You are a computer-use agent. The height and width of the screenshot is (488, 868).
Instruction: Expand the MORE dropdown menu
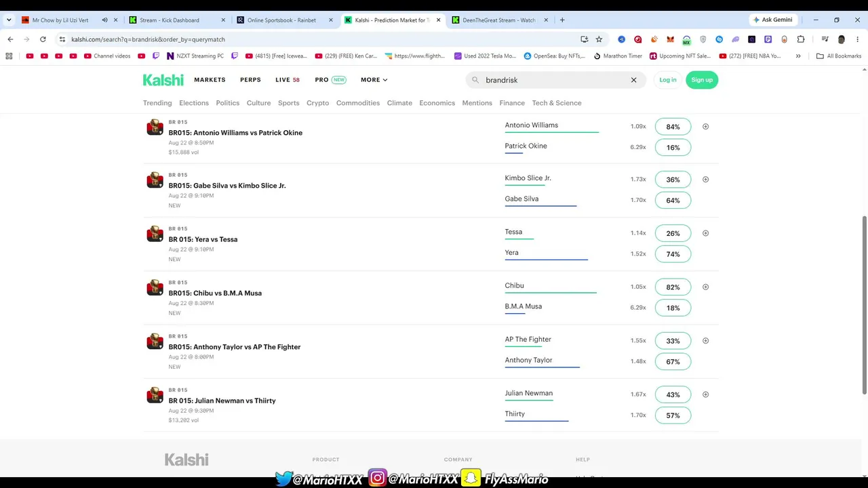[x=374, y=80]
